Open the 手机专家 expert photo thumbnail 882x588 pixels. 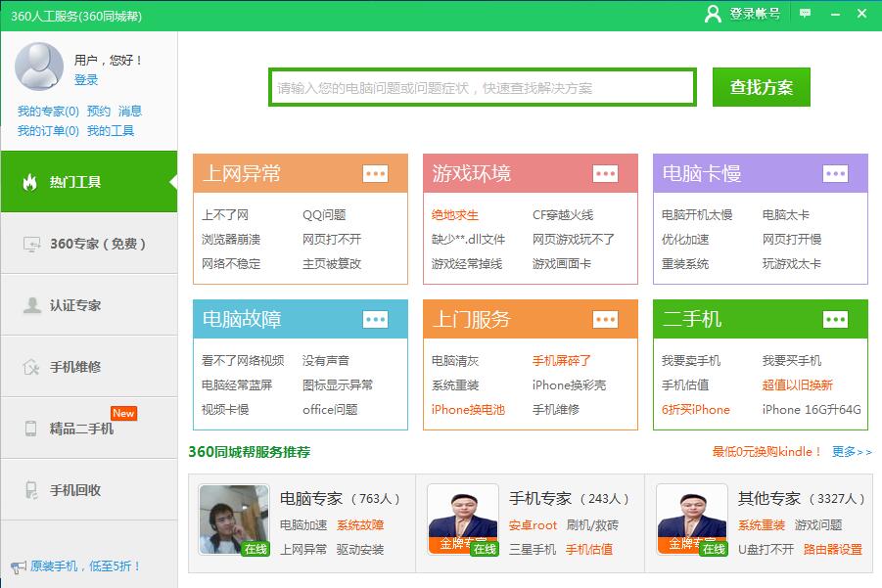463,520
